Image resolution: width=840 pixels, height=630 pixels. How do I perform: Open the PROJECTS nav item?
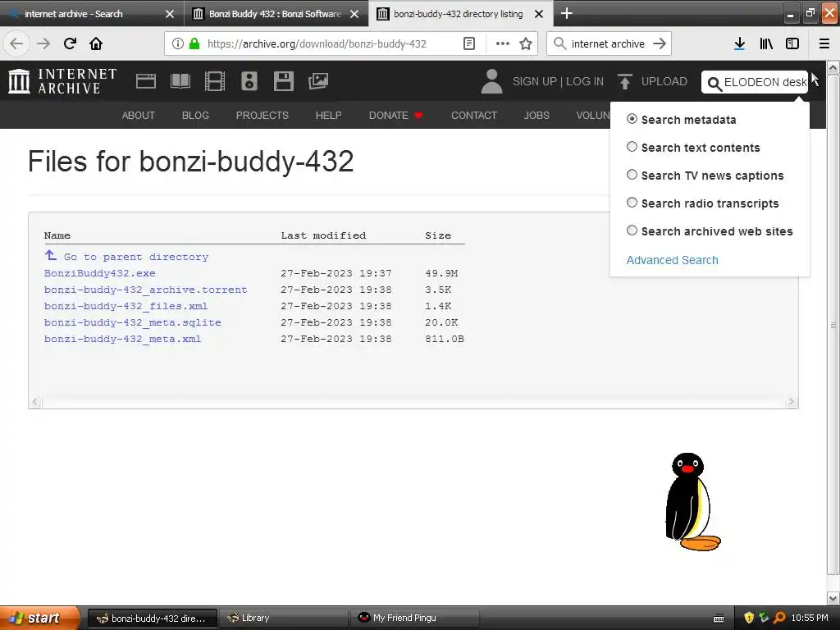pos(262,115)
